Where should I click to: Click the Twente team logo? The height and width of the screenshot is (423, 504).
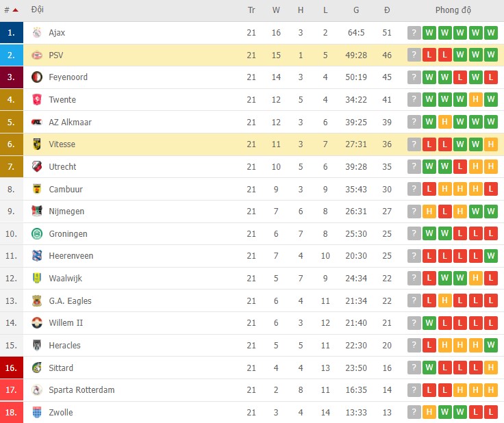37,100
